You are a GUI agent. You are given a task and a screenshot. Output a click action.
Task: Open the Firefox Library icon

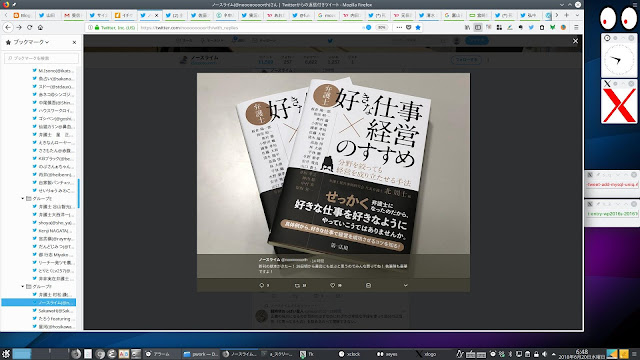[x=467, y=27]
